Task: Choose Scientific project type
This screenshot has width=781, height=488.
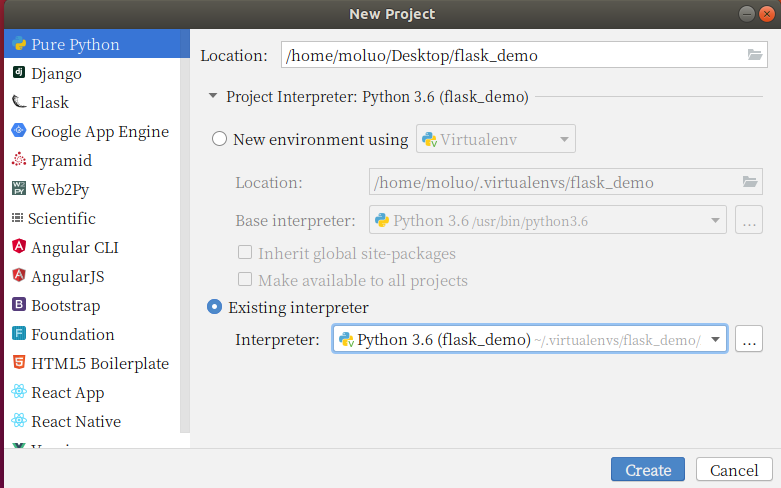Action: [92, 218]
